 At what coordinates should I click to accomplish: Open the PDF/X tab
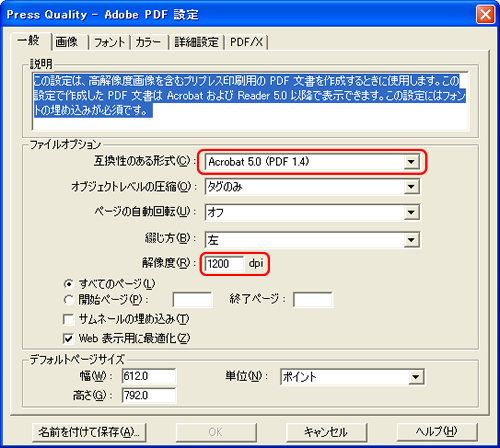246,42
